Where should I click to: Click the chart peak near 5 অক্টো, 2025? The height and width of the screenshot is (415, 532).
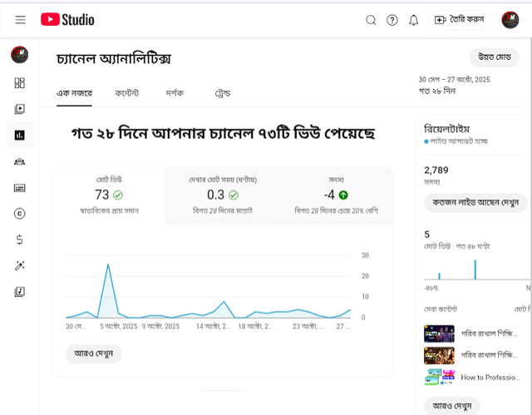point(108,264)
